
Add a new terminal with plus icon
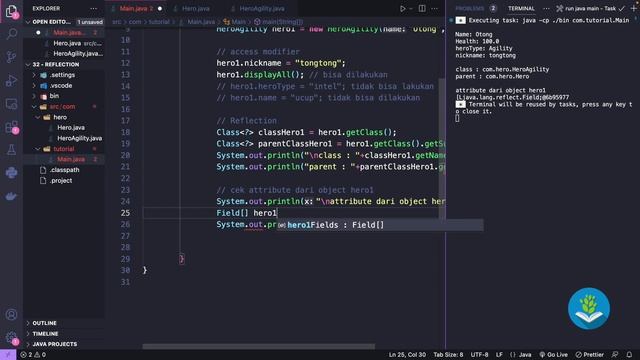pos(634,9)
